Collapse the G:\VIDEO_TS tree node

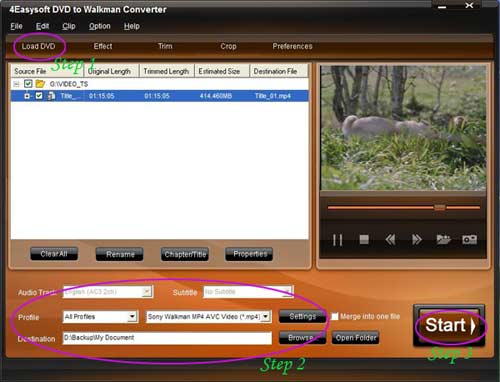point(16,84)
